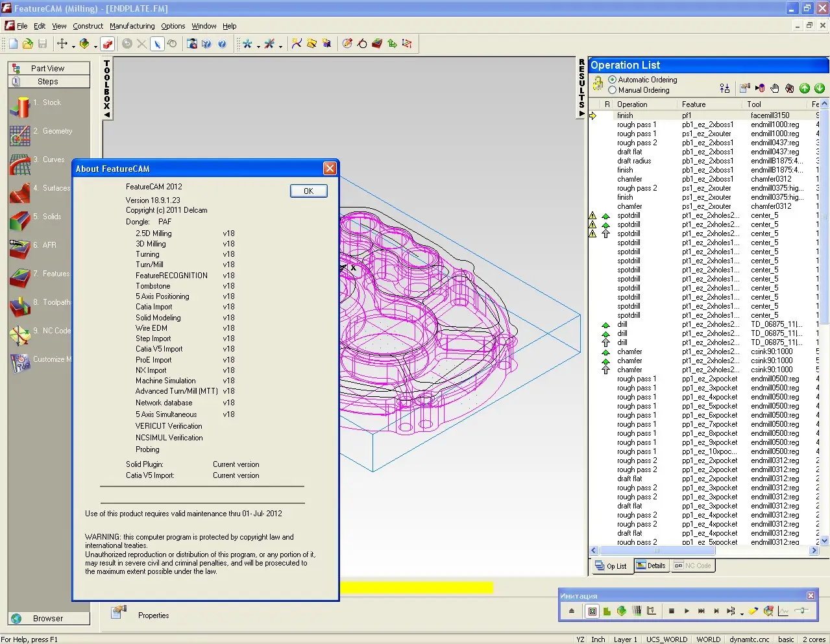
Task: Expand the Results panel arrow
Action: pos(581,113)
